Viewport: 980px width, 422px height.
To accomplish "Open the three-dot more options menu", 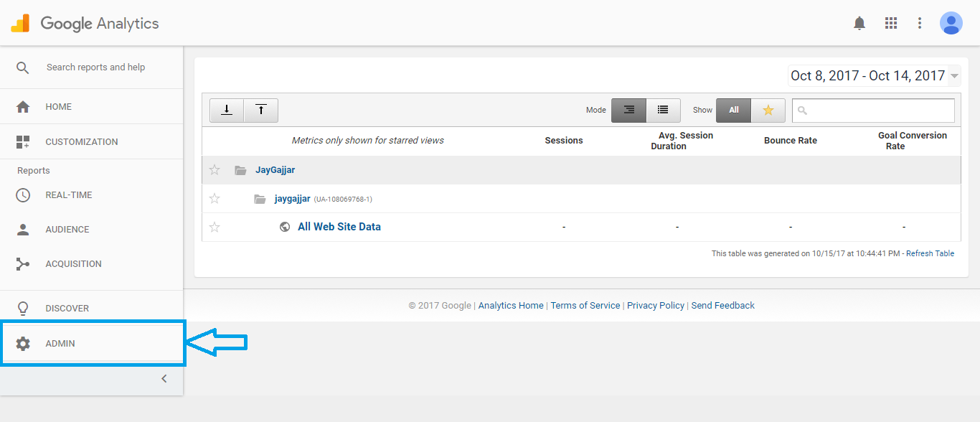I will coord(920,23).
